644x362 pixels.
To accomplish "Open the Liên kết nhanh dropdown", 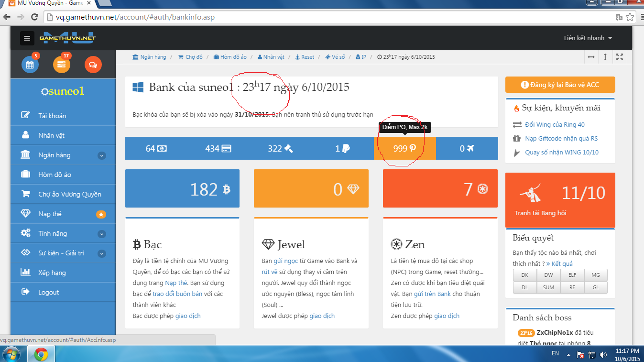I will pyautogui.click(x=588, y=38).
